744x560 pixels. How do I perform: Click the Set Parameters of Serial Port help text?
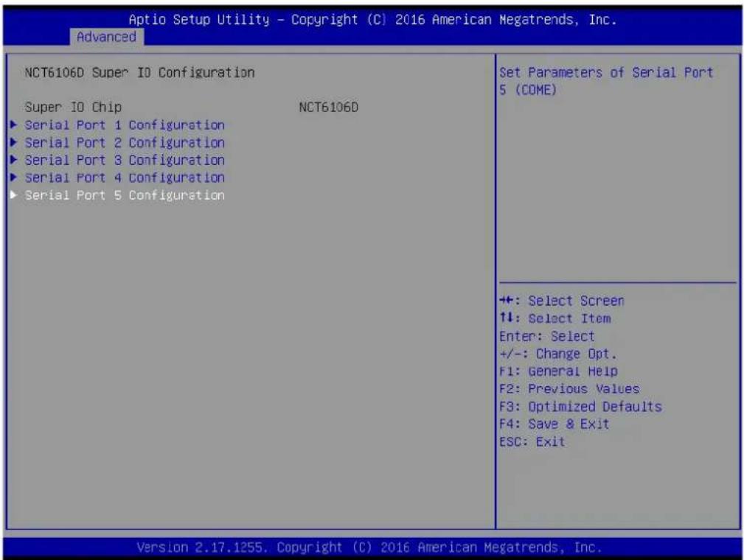pos(606,81)
